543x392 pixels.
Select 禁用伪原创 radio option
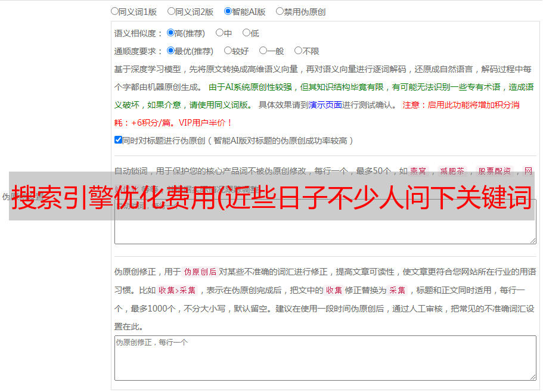click(280, 11)
